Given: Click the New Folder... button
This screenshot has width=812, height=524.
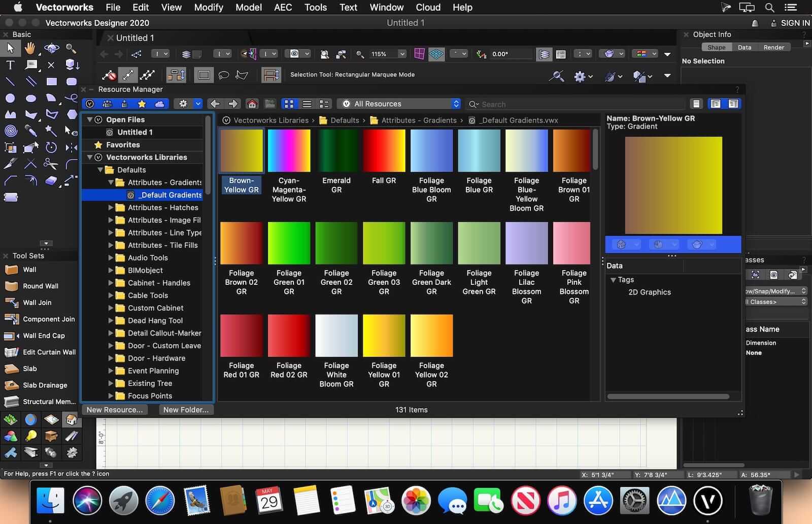Looking at the screenshot, I should tap(186, 410).
